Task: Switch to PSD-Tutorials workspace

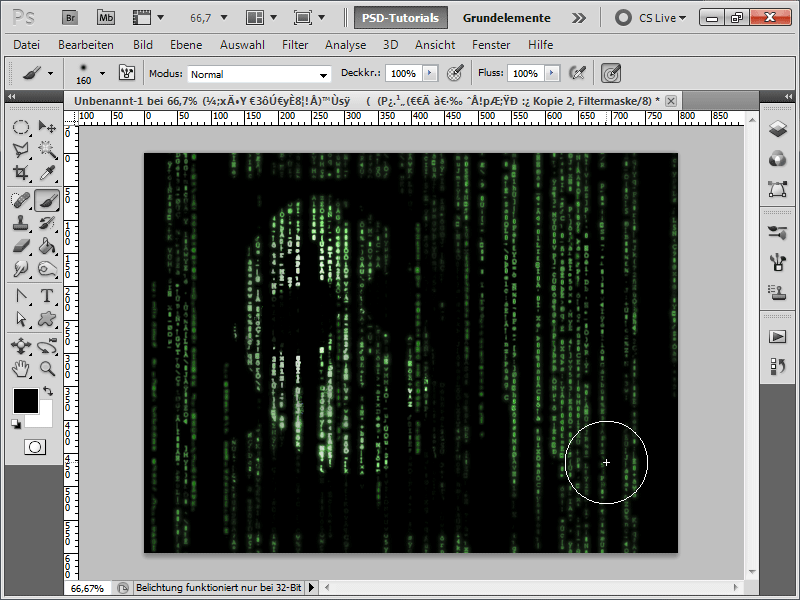Action: (x=401, y=18)
